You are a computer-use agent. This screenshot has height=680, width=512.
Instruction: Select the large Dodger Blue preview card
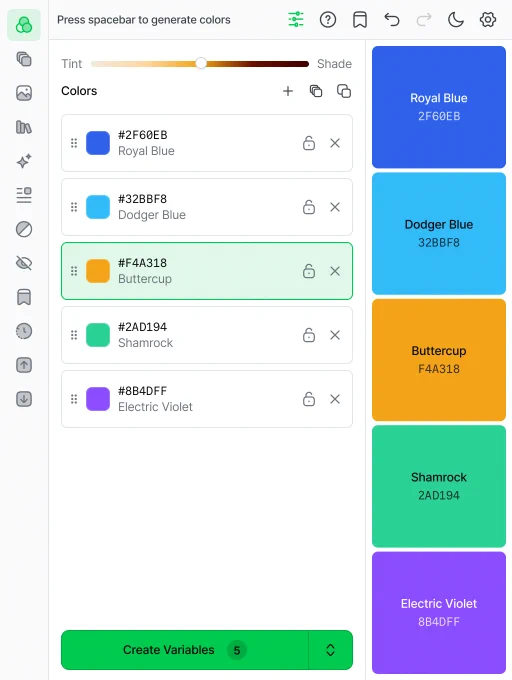[439, 233]
